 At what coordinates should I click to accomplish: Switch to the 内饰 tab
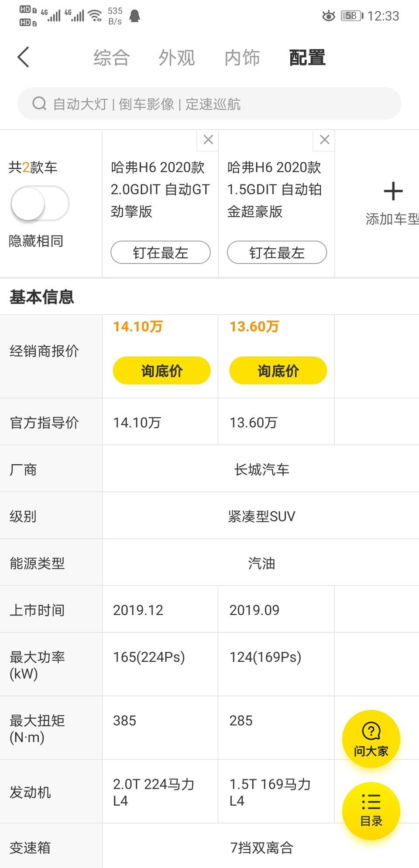(242, 58)
